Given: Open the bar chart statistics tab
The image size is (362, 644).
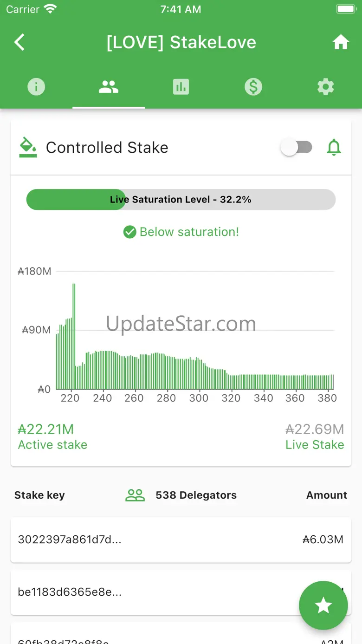Looking at the screenshot, I should tap(181, 87).
